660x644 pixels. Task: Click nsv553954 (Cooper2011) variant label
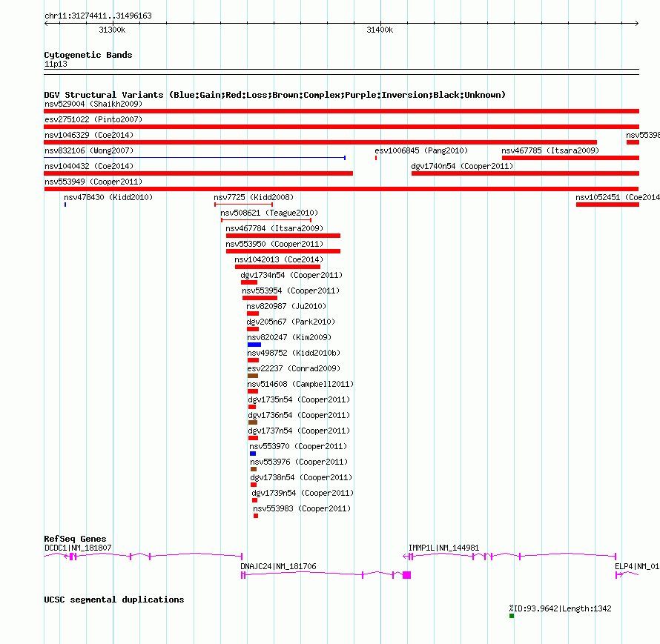tap(291, 291)
